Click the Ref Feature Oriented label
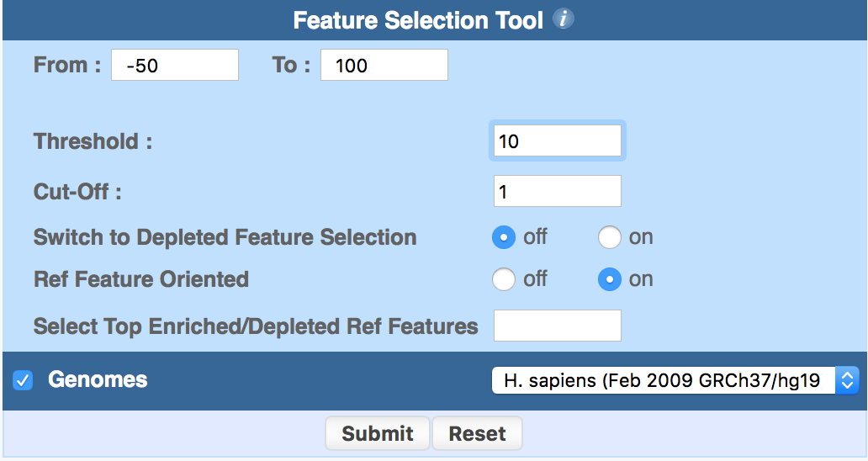This screenshot has width=868, height=461. click(x=141, y=279)
